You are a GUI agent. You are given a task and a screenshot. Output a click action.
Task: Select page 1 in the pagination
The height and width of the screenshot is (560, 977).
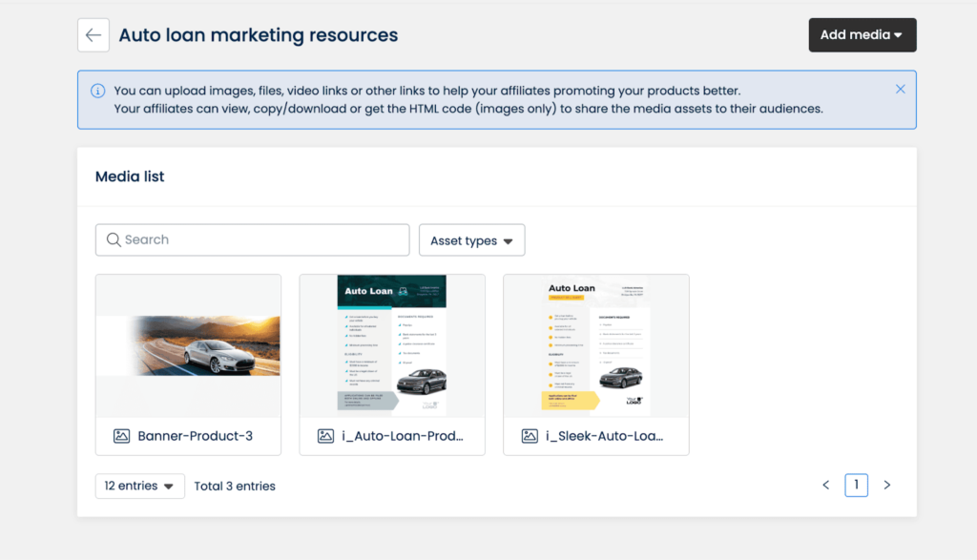pos(856,485)
